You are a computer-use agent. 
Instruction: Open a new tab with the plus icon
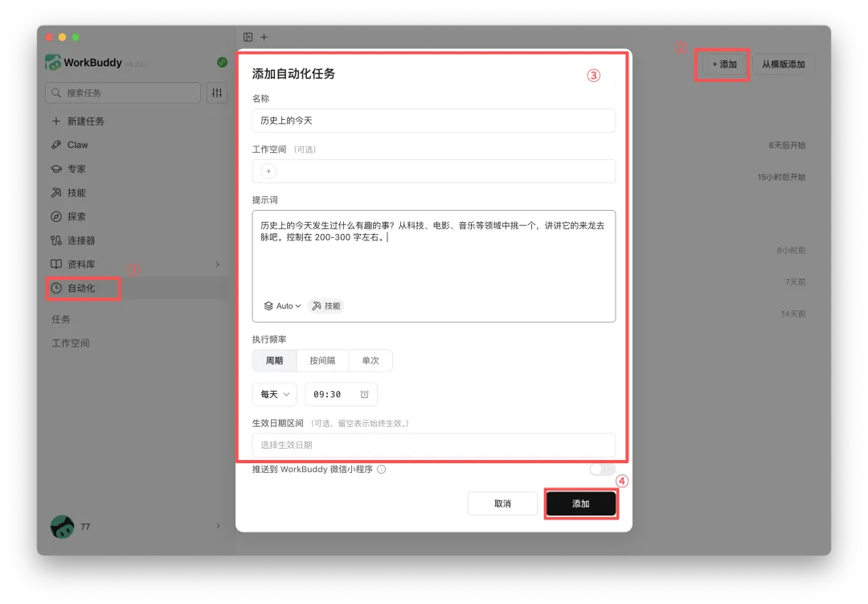[x=264, y=37]
